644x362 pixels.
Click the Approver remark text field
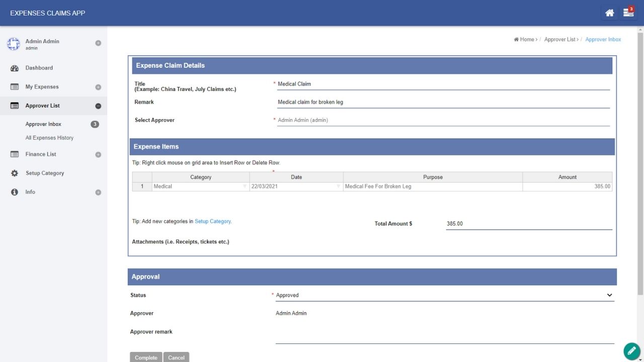tap(445, 336)
